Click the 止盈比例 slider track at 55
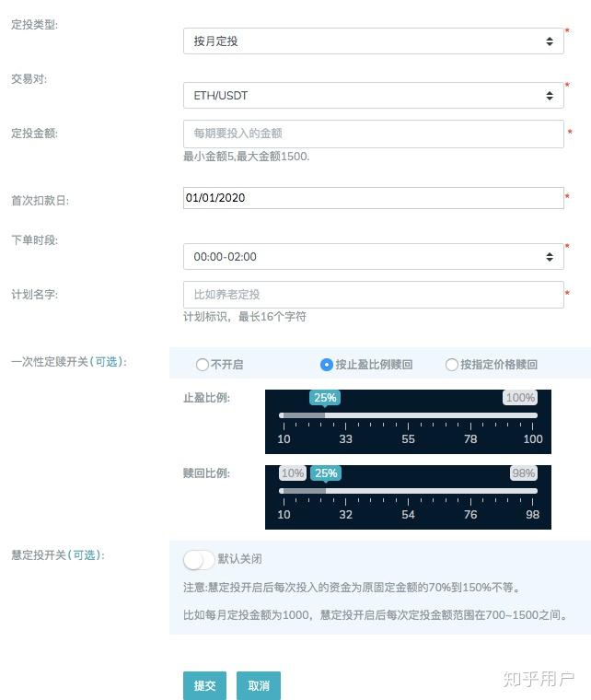The height and width of the screenshot is (700, 591). point(408,415)
